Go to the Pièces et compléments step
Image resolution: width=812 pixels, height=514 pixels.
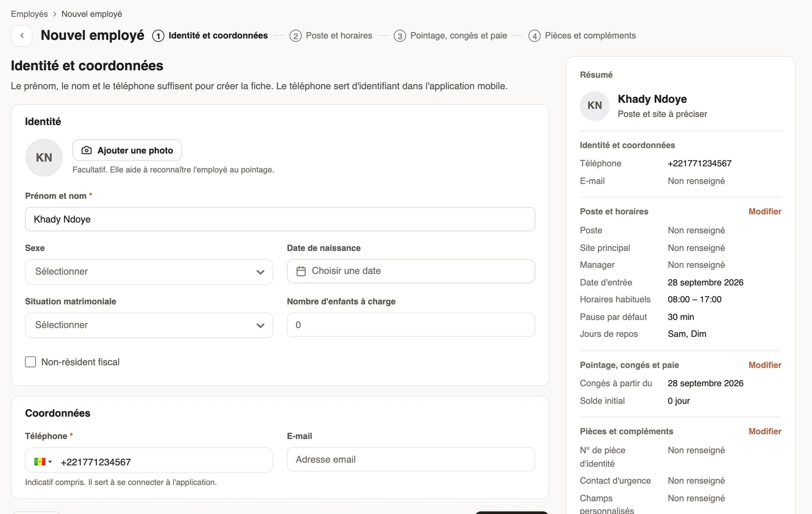pyautogui.click(x=582, y=36)
